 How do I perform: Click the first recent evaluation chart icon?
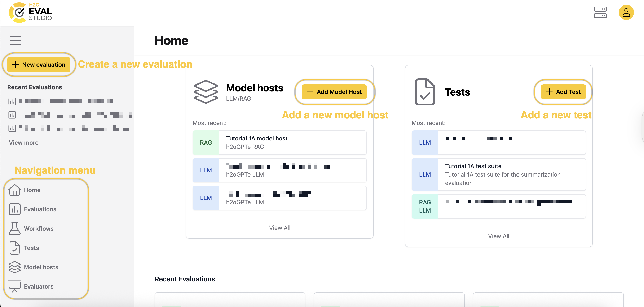pyautogui.click(x=12, y=101)
